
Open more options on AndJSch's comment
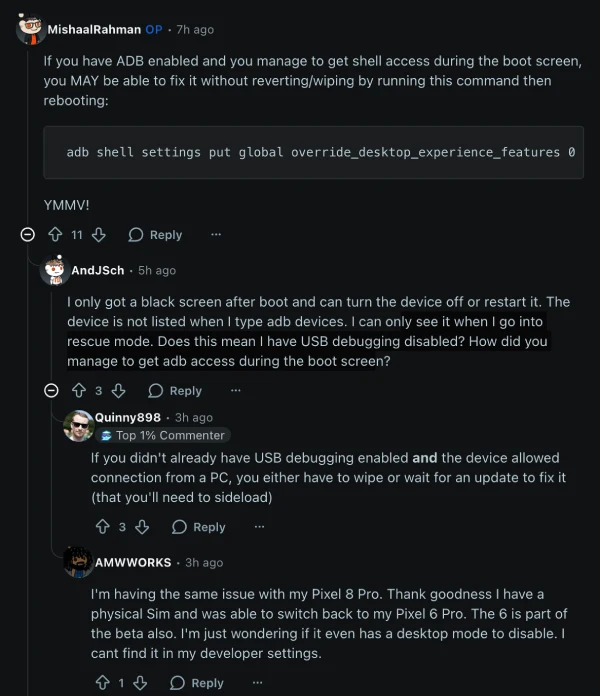click(236, 391)
